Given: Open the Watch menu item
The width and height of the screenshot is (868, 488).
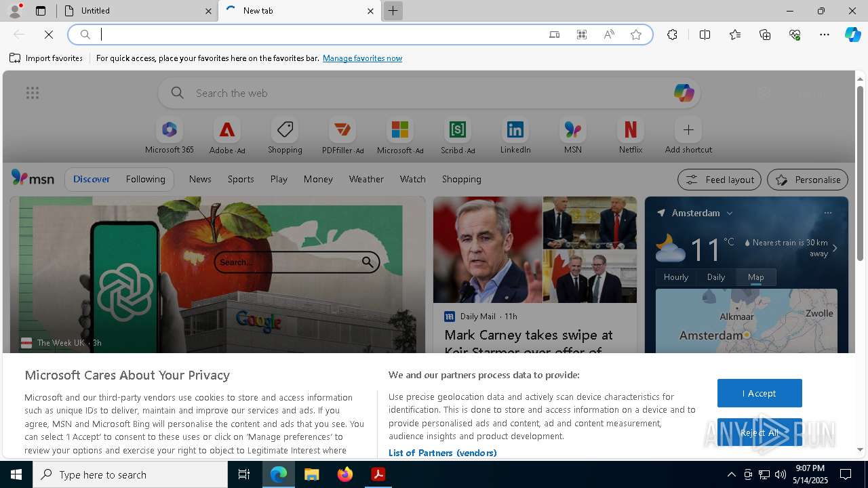Looking at the screenshot, I should tap(413, 179).
